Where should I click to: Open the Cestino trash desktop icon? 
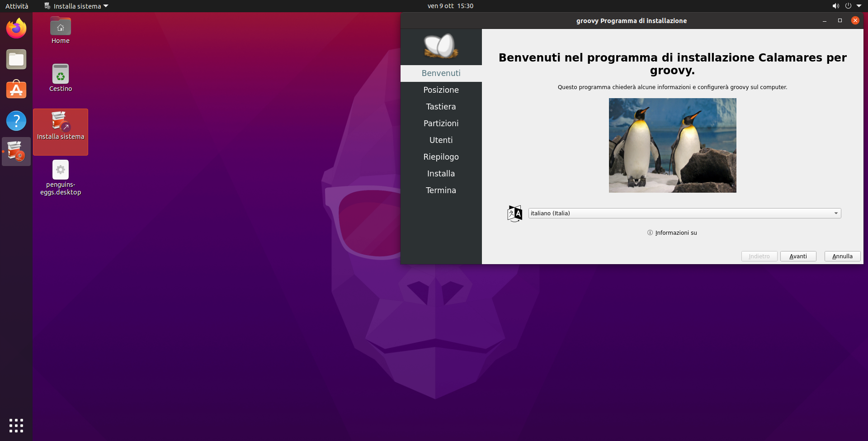[x=61, y=78]
